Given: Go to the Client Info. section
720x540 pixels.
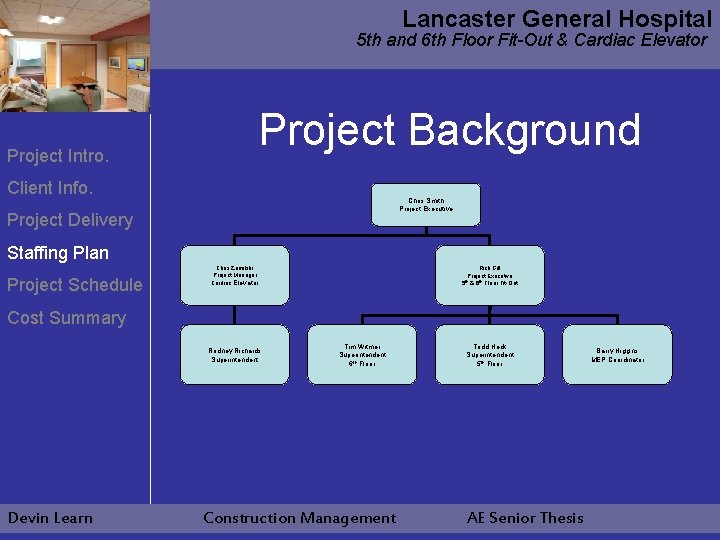Looking at the screenshot, I should pyautogui.click(x=50, y=188).
